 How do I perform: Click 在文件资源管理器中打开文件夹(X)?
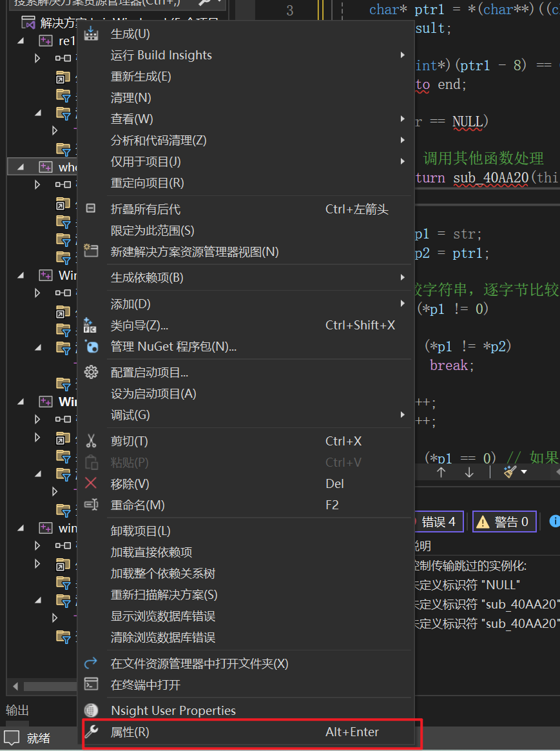coord(199,663)
